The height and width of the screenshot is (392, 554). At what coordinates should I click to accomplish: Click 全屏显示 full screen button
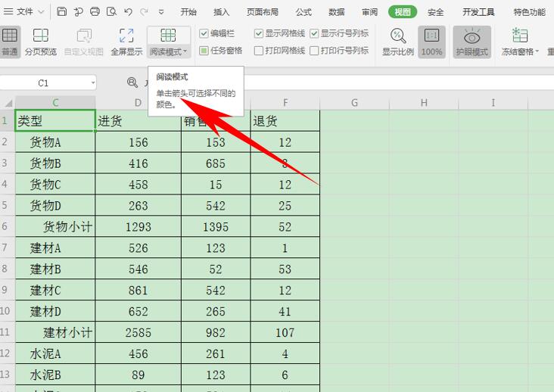click(126, 42)
